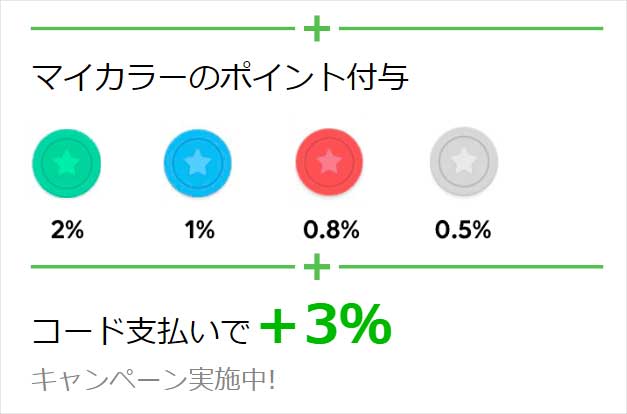627x414 pixels.
Task: Click the キャンペーン実施中! text
Action: (154, 379)
